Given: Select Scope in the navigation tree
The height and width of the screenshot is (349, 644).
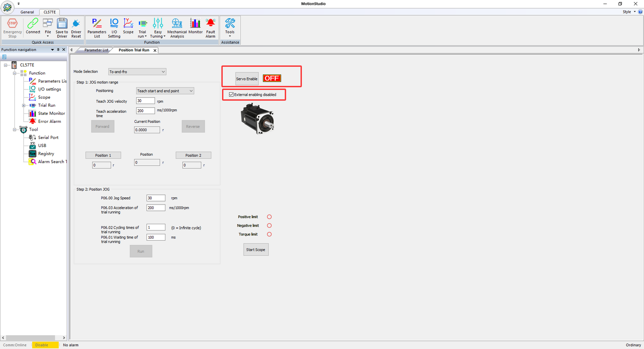Looking at the screenshot, I should pyautogui.click(x=40, y=97).
